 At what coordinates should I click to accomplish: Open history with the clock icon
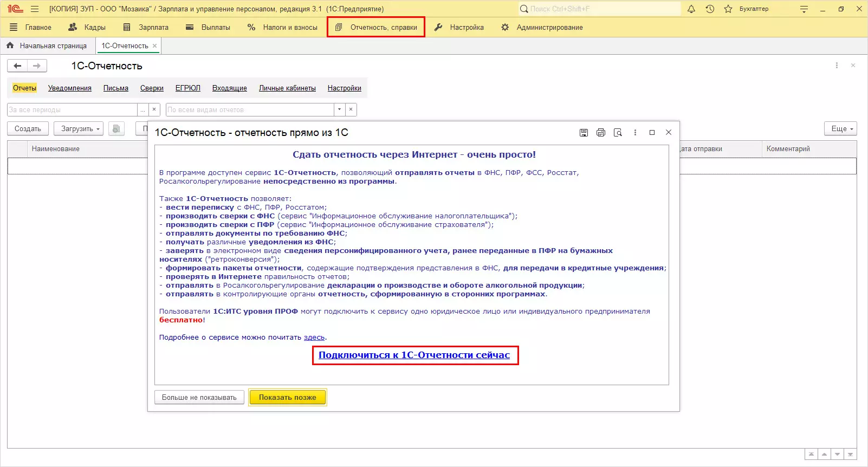(710, 9)
